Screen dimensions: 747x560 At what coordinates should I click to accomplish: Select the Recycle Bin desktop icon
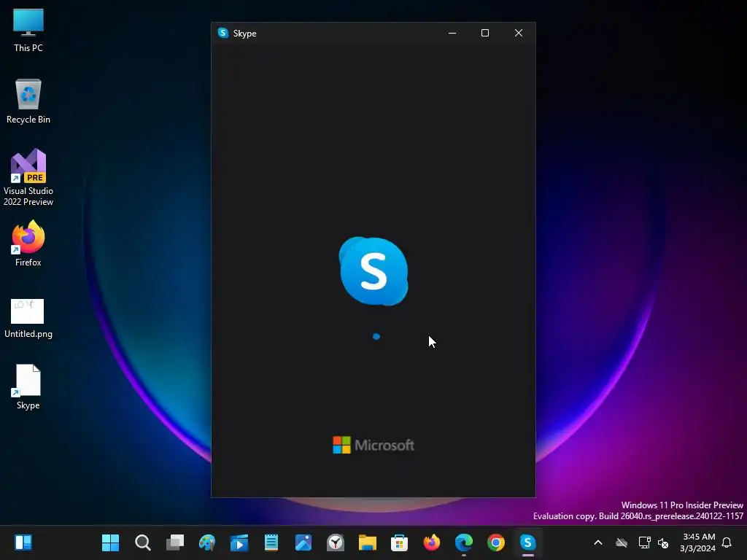point(28,101)
